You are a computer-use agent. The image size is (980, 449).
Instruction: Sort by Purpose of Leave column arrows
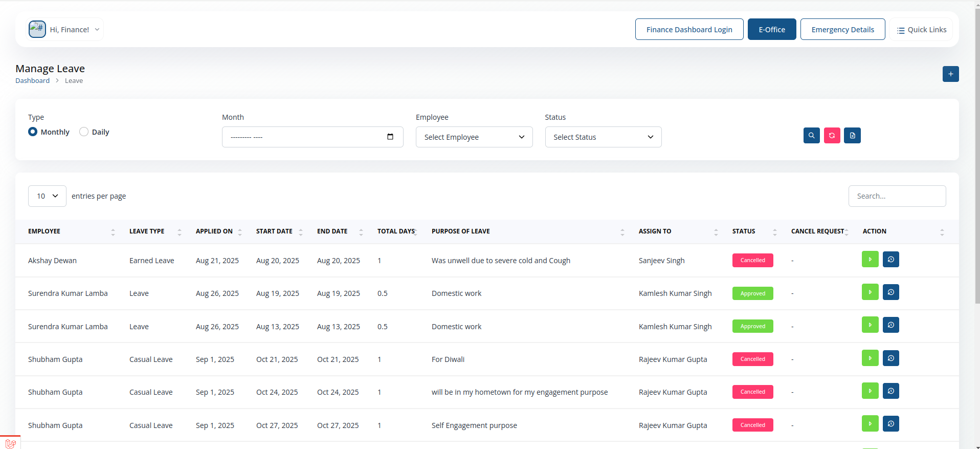tap(622, 232)
